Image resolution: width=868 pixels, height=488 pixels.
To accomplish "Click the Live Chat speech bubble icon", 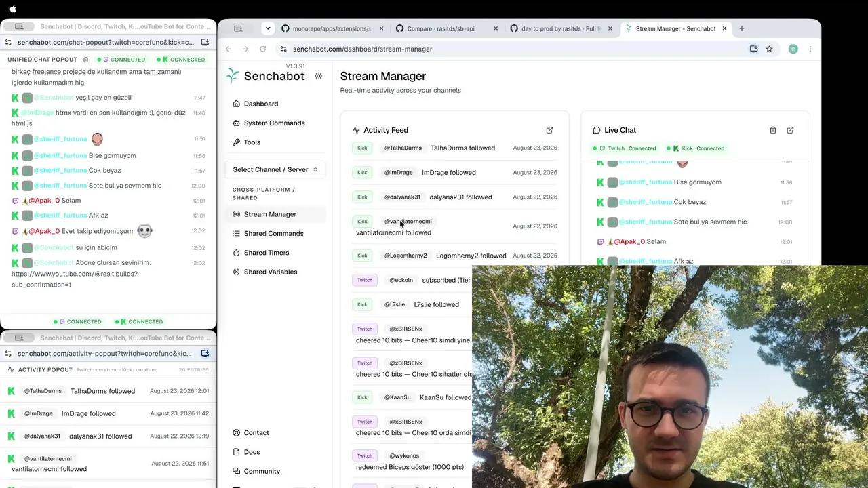I will 597,130.
